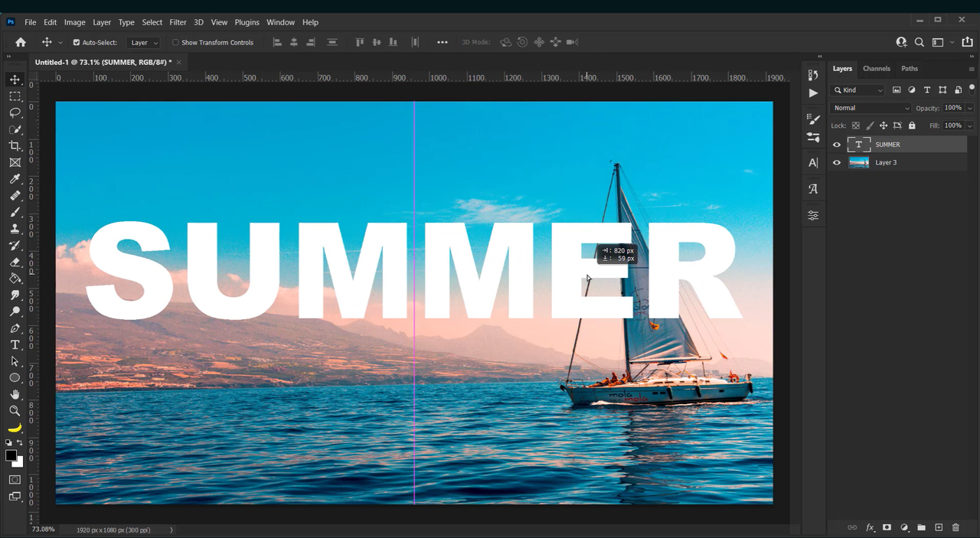This screenshot has width=980, height=538.
Task: Open the Brush Settings panel icon
Action: point(813,119)
